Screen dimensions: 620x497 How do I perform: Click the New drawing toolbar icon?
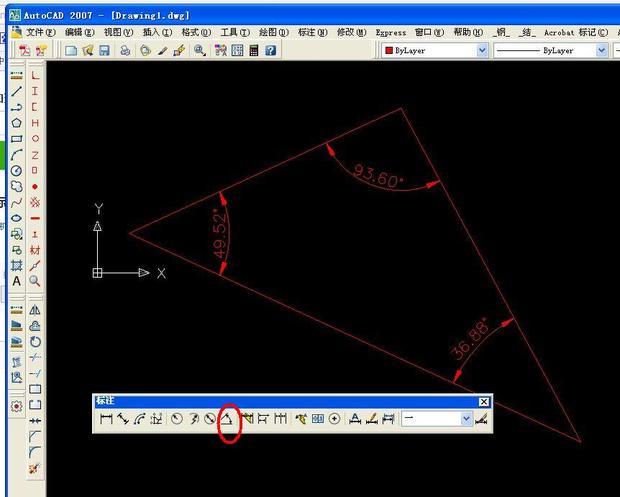(71, 50)
